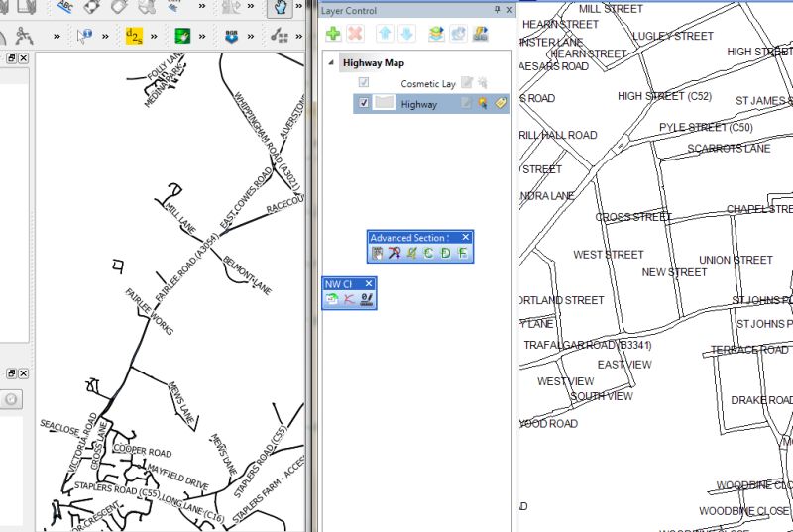The image size is (793, 532).
Task: Click the green D icon in Advanced Section
Action: [x=445, y=253]
